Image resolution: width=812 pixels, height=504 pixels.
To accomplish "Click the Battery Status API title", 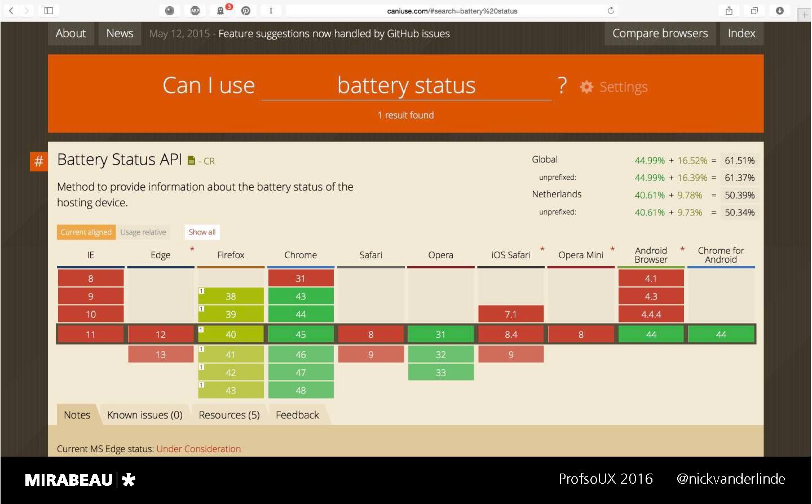I will point(120,160).
